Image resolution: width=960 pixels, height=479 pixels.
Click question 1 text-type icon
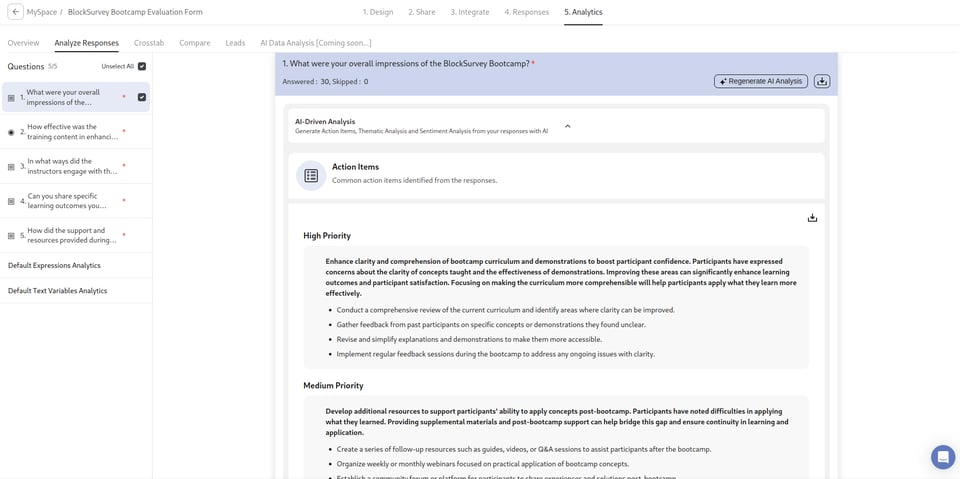[x=11, y=98]
